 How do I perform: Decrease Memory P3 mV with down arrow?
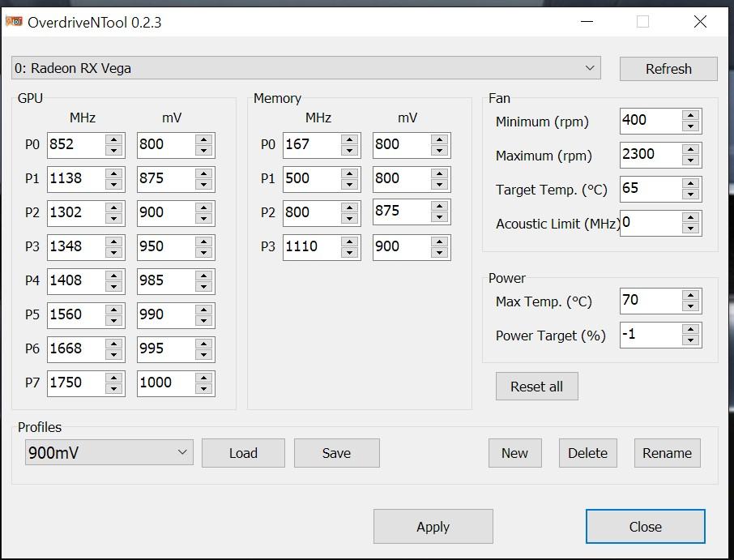coord(440,253)
